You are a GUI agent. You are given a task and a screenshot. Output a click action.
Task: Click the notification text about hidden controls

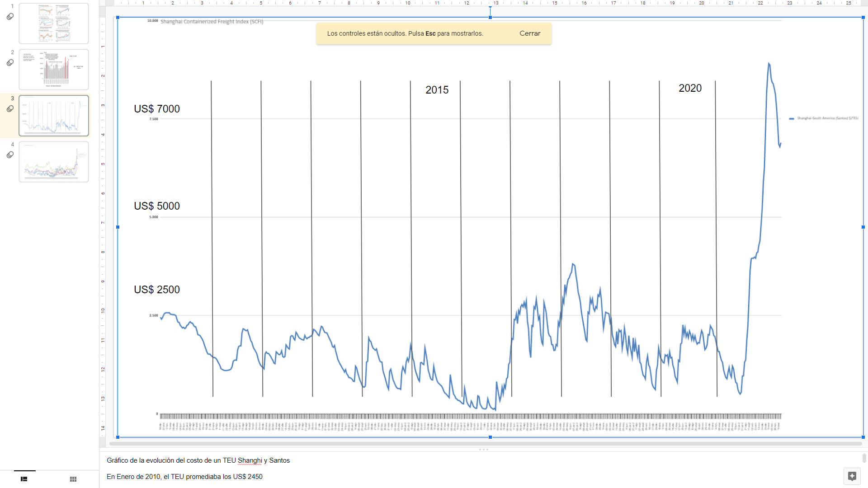(405, 33)
